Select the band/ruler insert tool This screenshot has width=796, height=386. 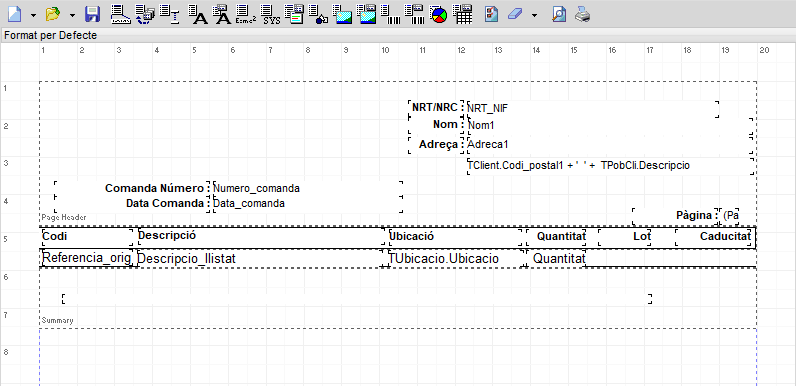point(121,14)
